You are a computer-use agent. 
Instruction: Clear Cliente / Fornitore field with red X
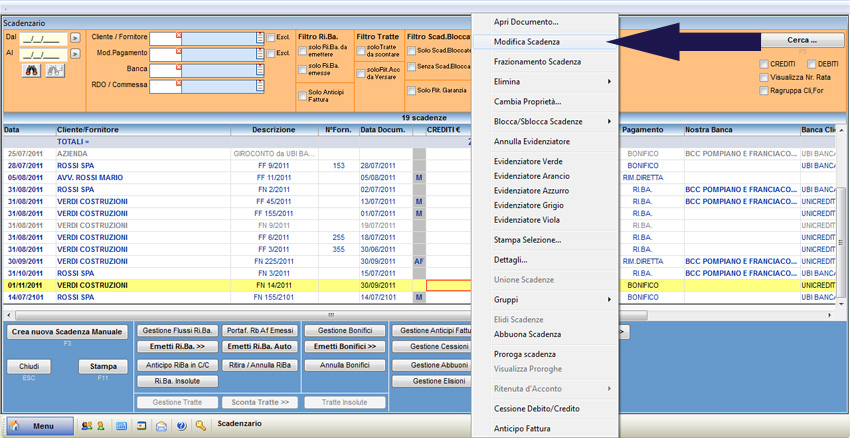pos(178,36)
